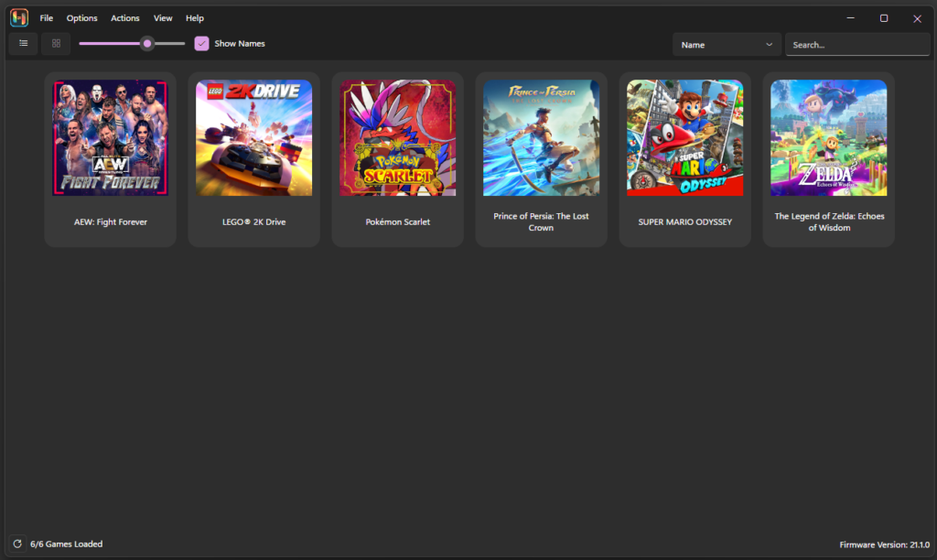937x560 pixels.
Task: Open the Help menu
Action: click(195, 18)
